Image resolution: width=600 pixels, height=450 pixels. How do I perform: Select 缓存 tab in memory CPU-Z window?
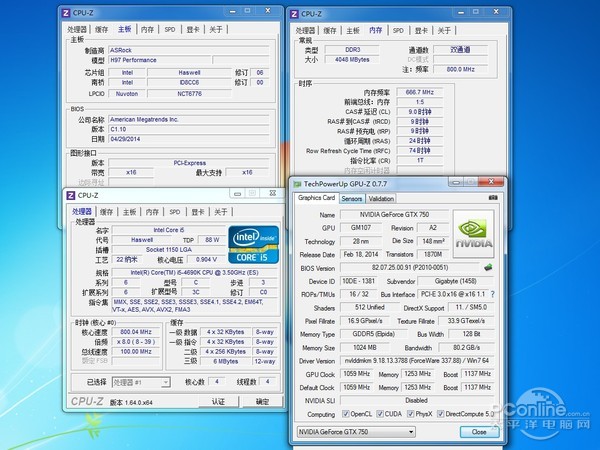tap(330, 31)
